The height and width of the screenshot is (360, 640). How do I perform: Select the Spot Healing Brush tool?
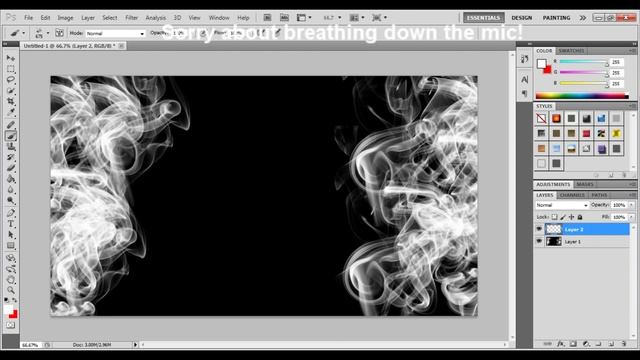[11, 125]
